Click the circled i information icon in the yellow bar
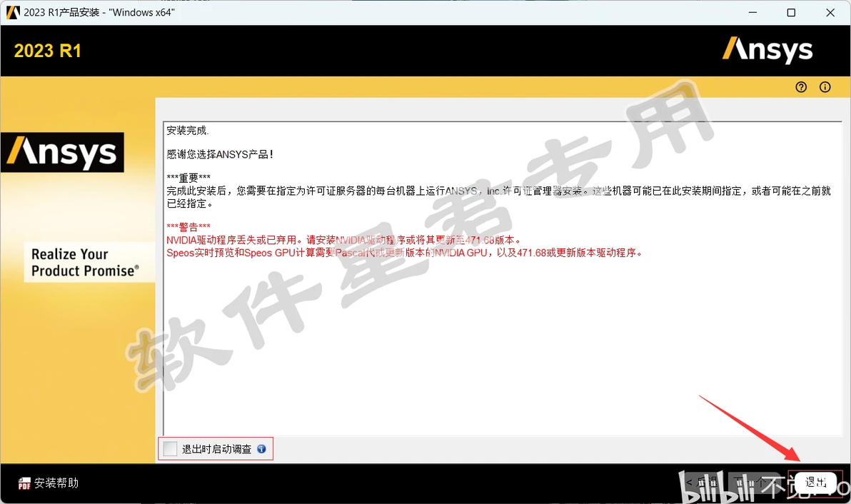 [x=825, y=87]
